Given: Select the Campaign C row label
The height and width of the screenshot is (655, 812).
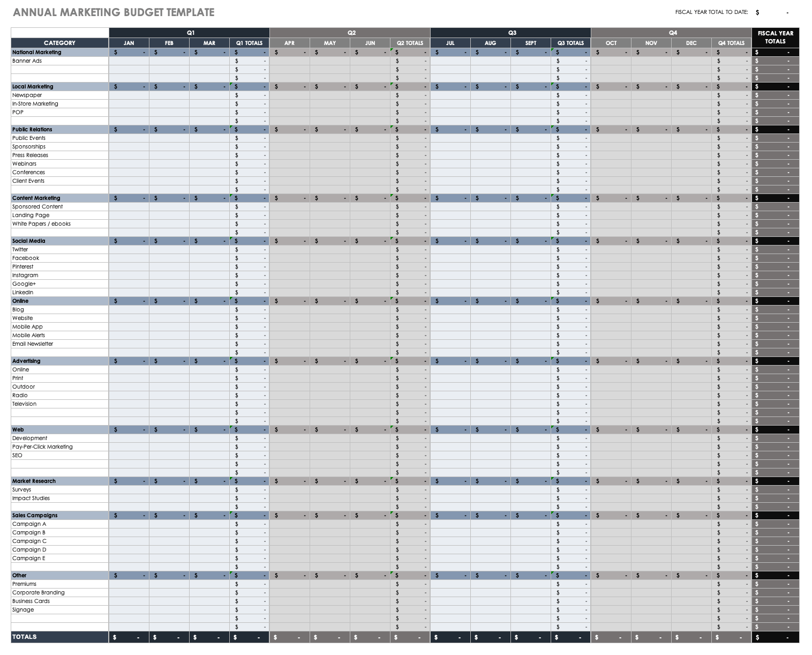Looking at the screenshot, I should [x=29, y=541].
